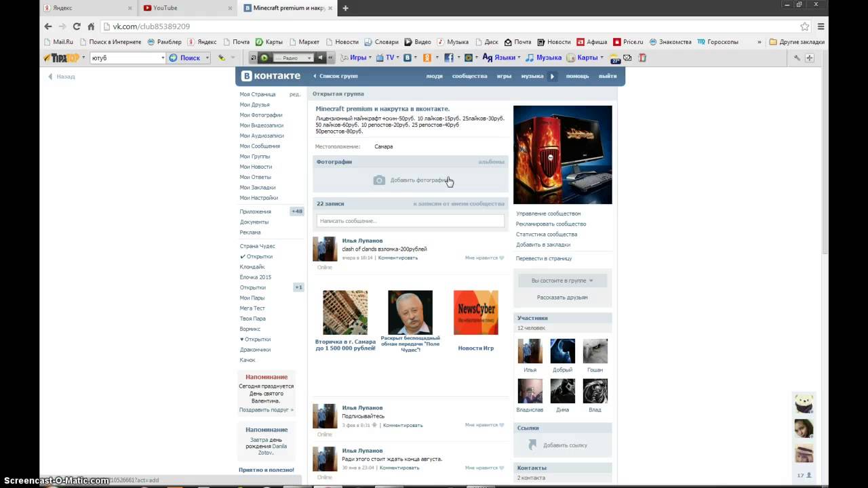The image size is (868, 488).
Task: Click the community avatar computer image
Action: coord(562,155)
